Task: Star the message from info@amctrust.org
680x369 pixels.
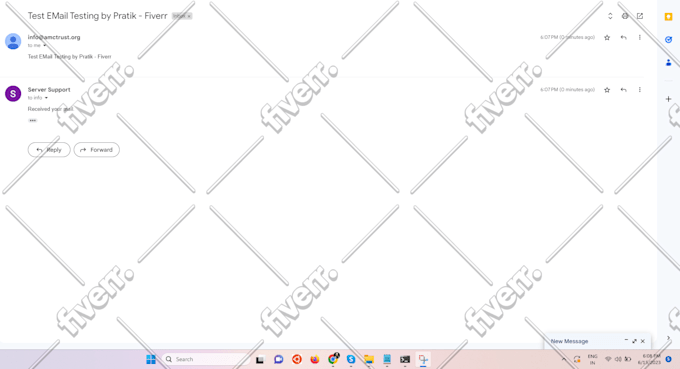Action: pyautogui.click(x=607, y=38)
